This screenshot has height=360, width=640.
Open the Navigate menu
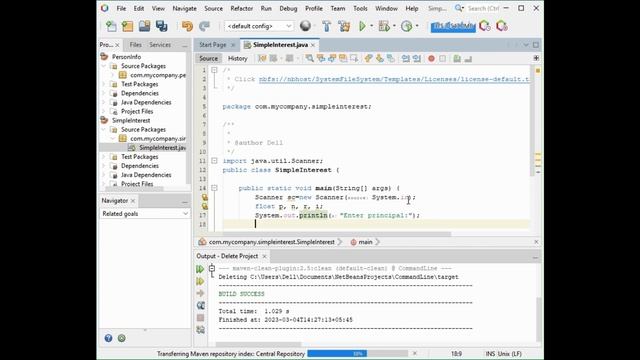(x=184, y=8)
